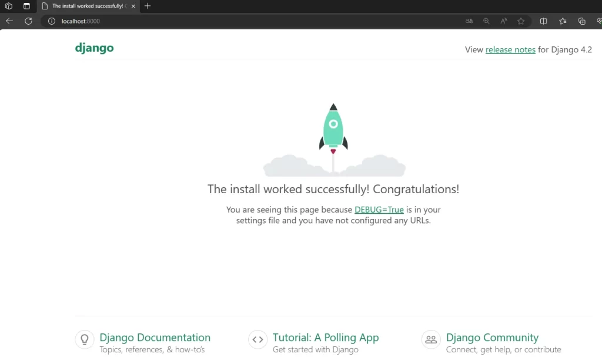
Task: Go back to the previous page
Action: (x=9, y=21)
